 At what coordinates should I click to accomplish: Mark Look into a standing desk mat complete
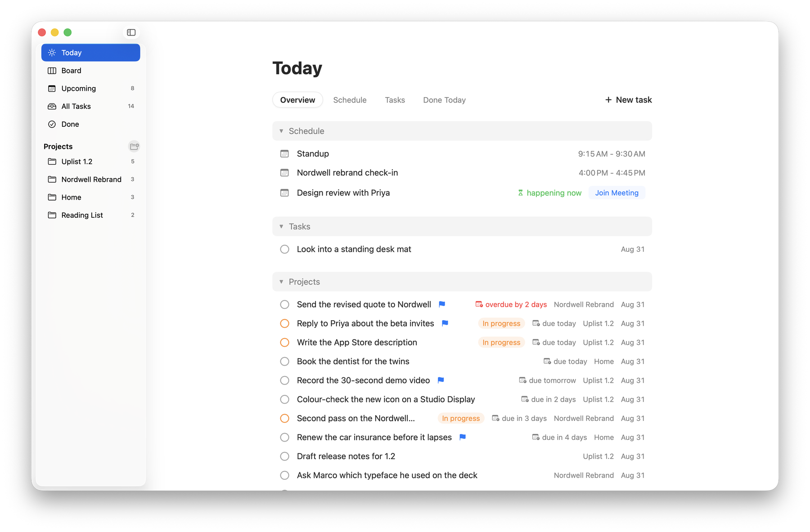[285, 249]
